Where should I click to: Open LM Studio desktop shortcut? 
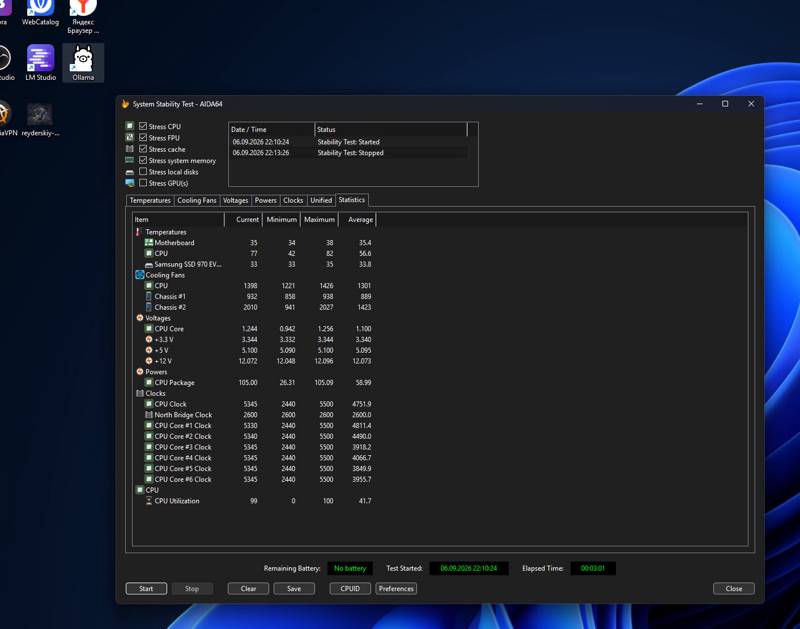point(40,62)
